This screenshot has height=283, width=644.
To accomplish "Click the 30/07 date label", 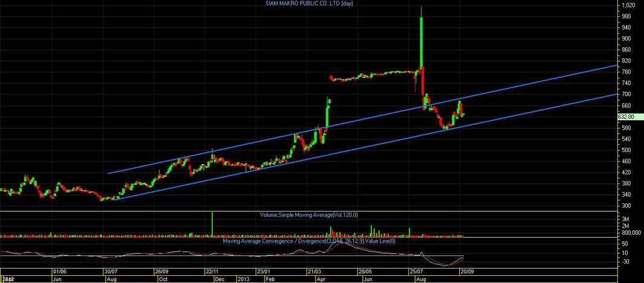I will click(111, 272).
